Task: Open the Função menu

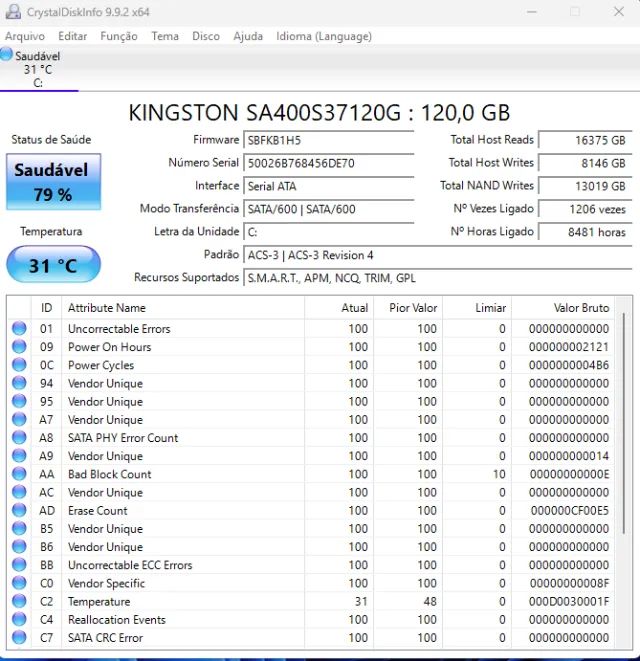Action: [x=119, y=36]
